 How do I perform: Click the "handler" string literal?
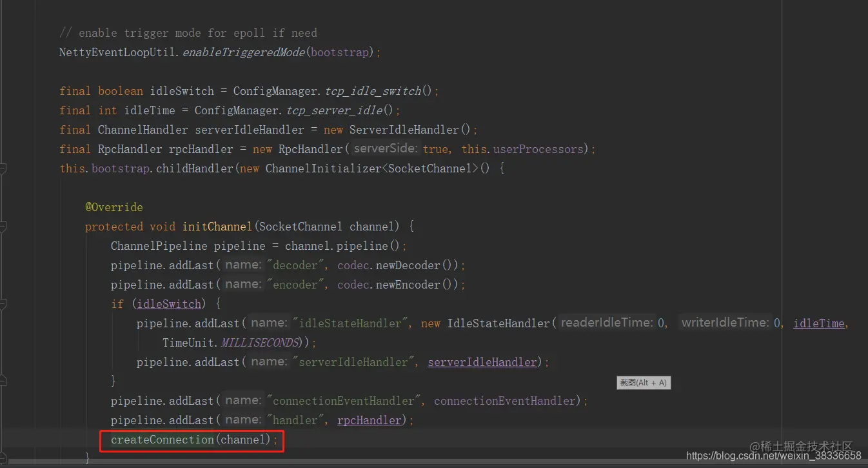click(x=295, y=420)
